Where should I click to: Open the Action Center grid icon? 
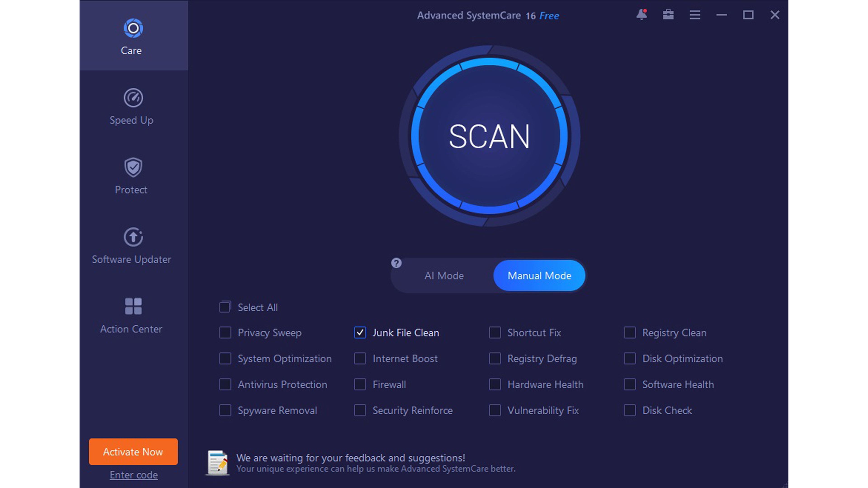tap(133, 306)
